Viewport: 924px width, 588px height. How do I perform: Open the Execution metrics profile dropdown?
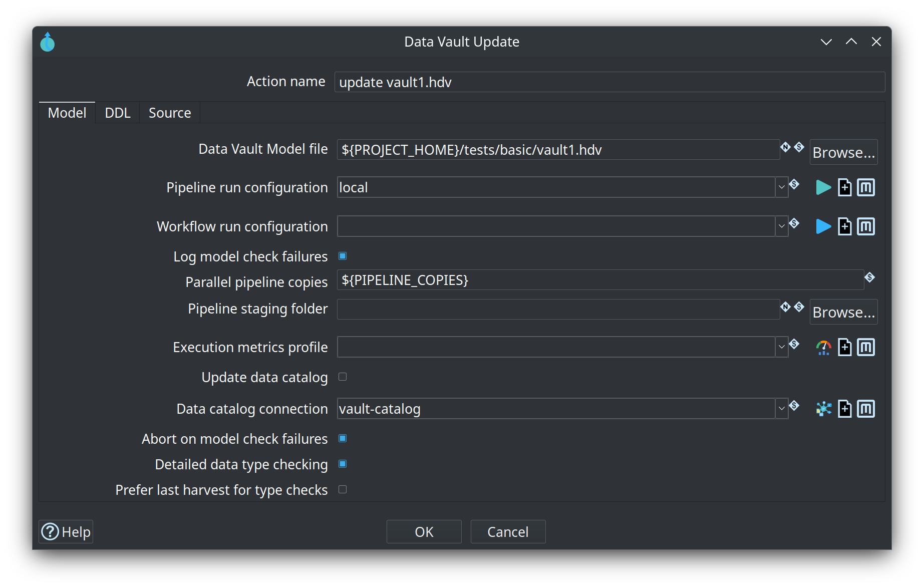(781, 347)
